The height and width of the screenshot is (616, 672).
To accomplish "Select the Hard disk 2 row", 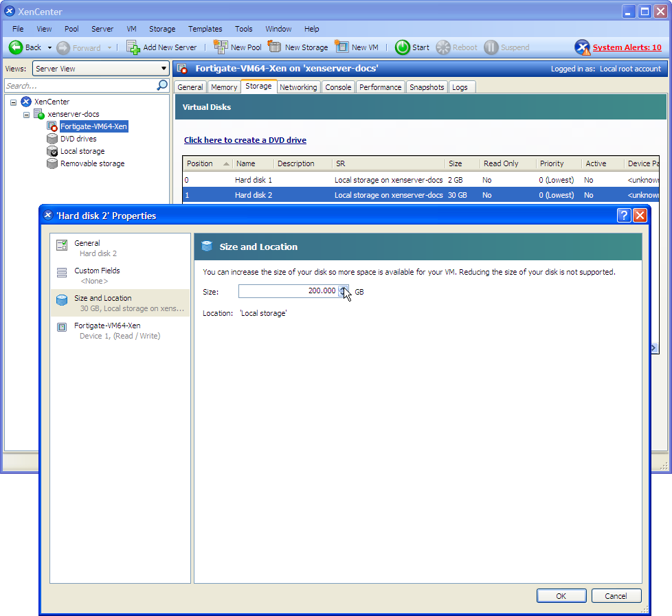I will click(x=421, y=195).
